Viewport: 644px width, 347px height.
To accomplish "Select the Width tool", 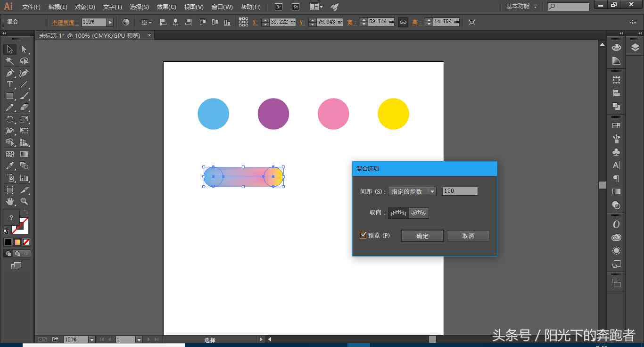I will pyautogui.click(x=10, y=131).
